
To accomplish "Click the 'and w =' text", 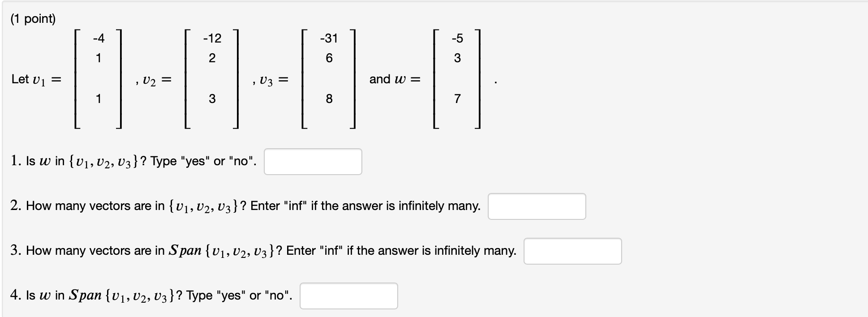I will (x=394, y=79).
